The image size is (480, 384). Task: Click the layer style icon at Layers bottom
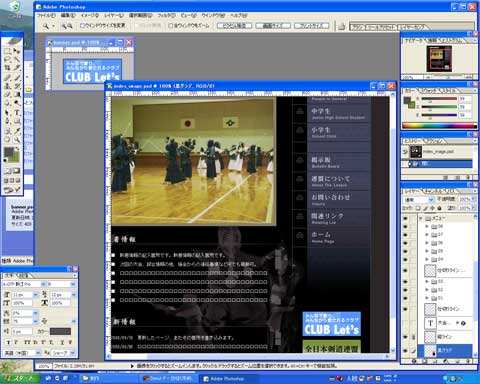[x=414, y=361]
